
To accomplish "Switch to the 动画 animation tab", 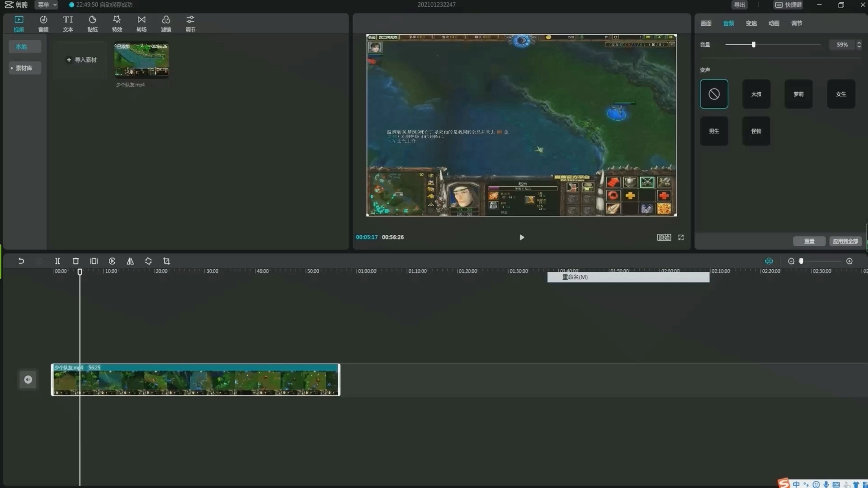I will [x=774, y=23].
